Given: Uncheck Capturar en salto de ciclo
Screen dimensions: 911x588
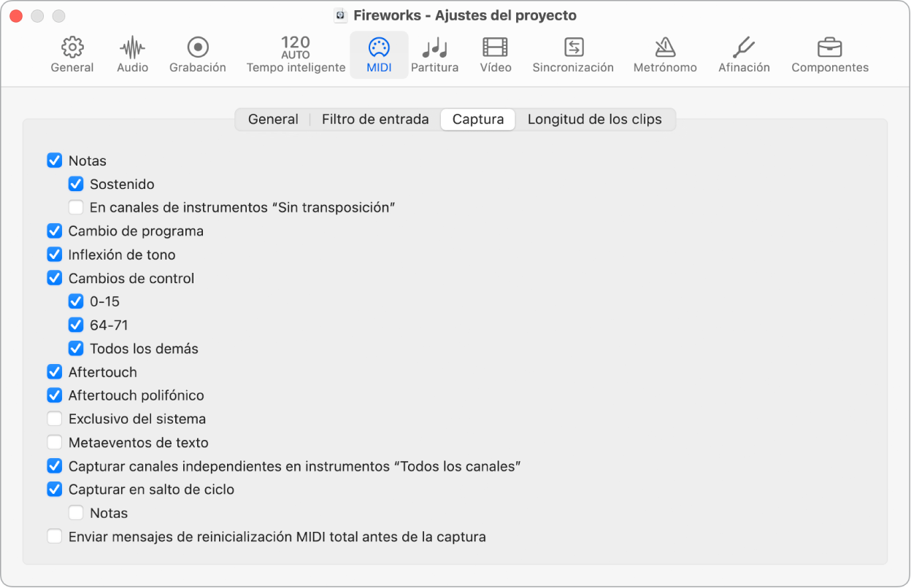Looking at the screenshot, I should tap(55, 490).
